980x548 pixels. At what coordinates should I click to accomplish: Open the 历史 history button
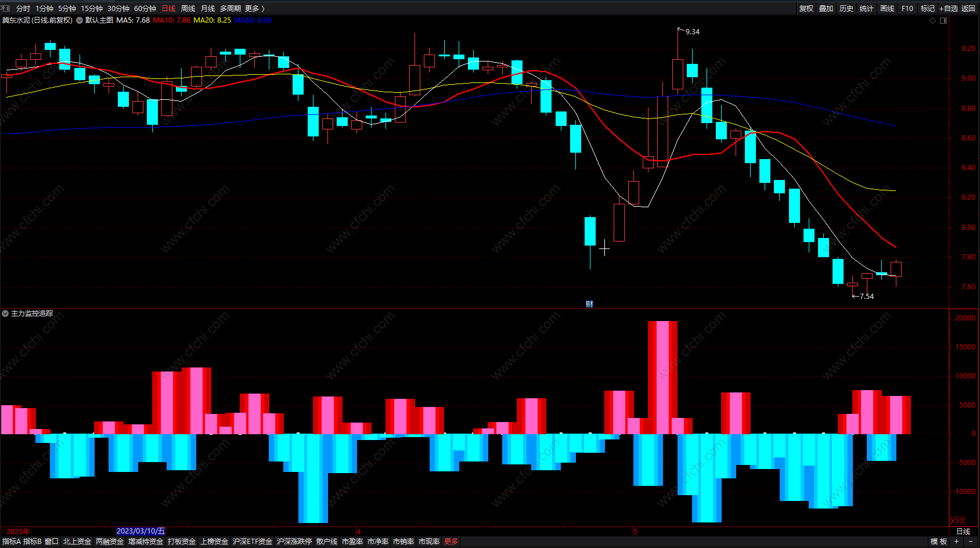tap(846, 9)
